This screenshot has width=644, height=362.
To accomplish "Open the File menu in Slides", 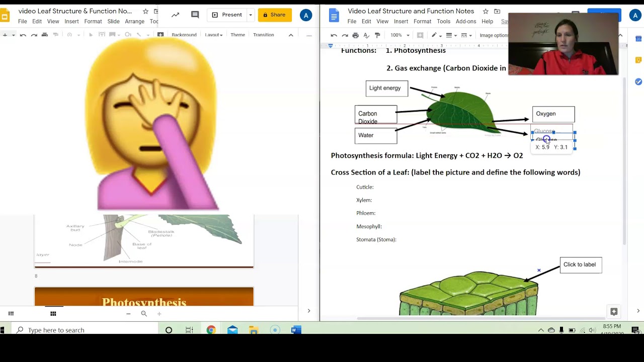I will [23, 22].
